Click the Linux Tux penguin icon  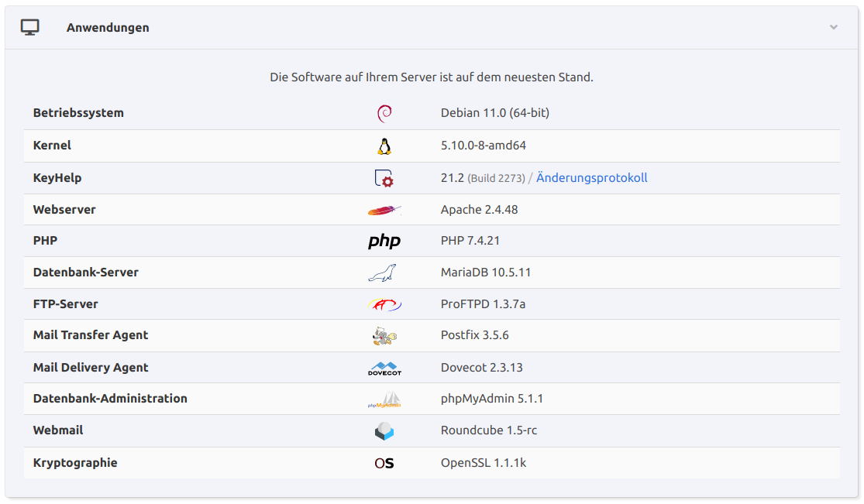point(384,146)
